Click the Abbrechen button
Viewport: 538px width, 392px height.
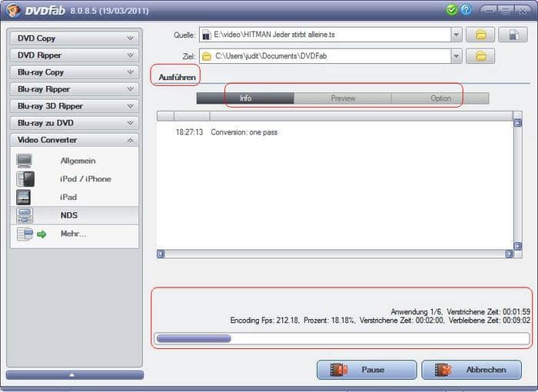click(x=471, y=370)
